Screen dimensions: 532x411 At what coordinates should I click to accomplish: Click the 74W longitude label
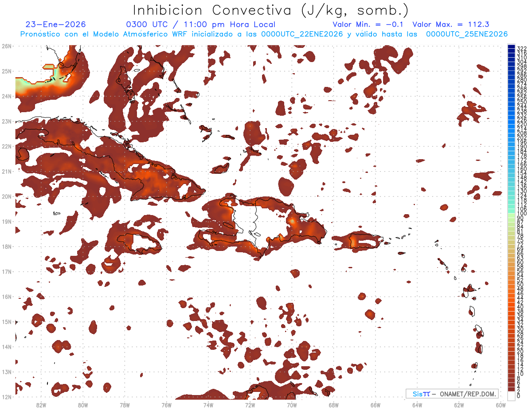(x=208, y=405)
